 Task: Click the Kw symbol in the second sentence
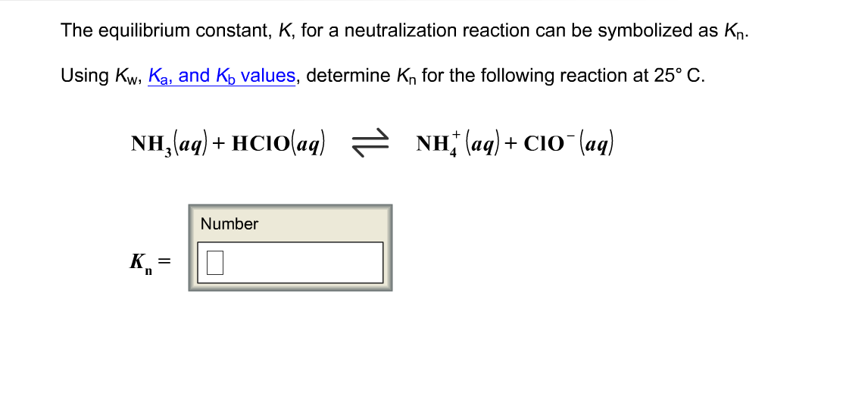pyautogui.click(x=129, y=76)
